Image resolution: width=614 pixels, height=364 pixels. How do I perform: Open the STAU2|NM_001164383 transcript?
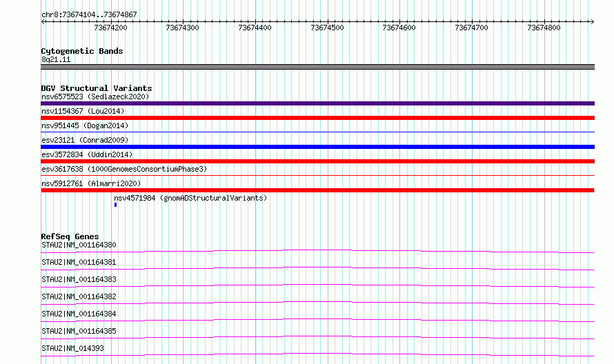point(79,279)
